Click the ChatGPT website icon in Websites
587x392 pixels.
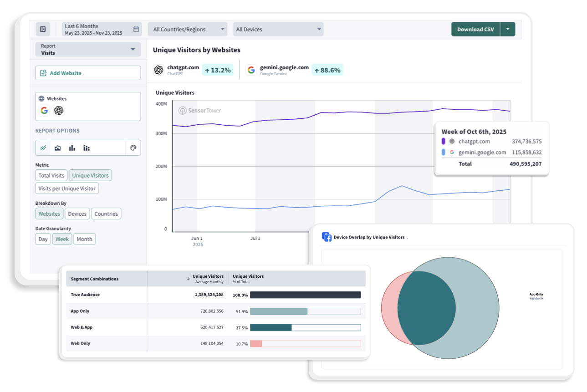59,110
